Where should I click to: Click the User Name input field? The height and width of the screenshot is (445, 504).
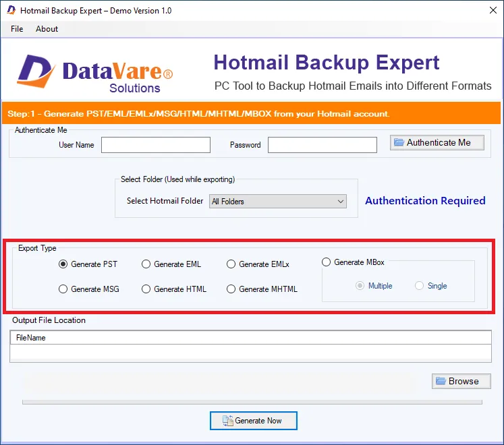(156, 145)
